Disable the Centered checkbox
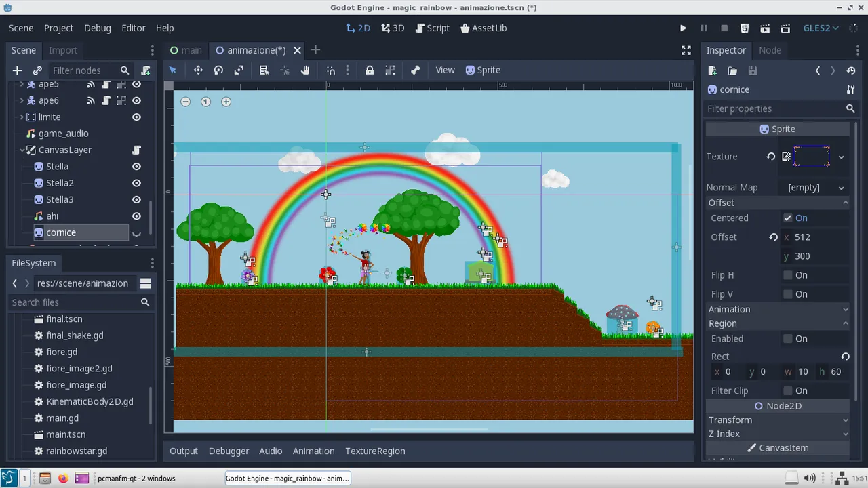This screenshot has width=868, height=488. [x=787, y=218]
